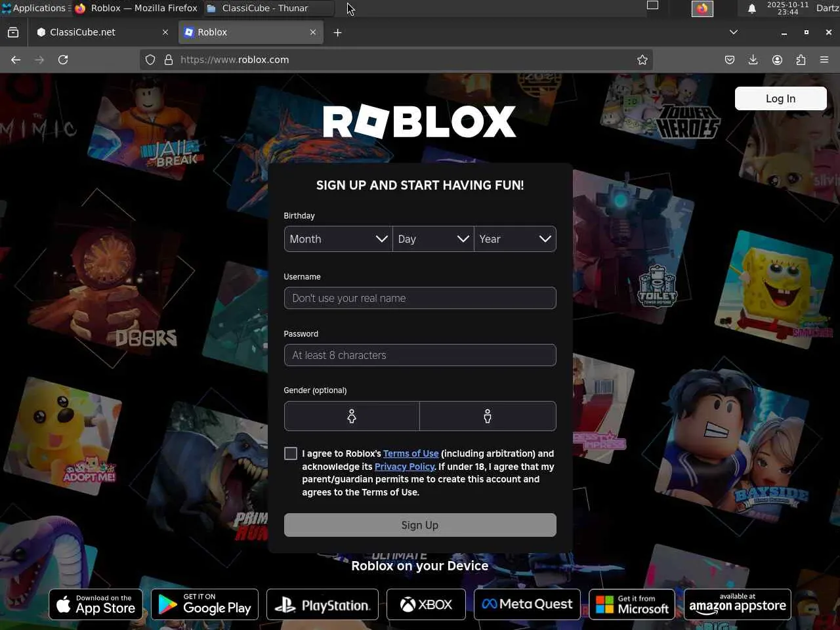Open the Privacy Policy link
The width and height of the screenshot is (840, 630).
[404, 467]
